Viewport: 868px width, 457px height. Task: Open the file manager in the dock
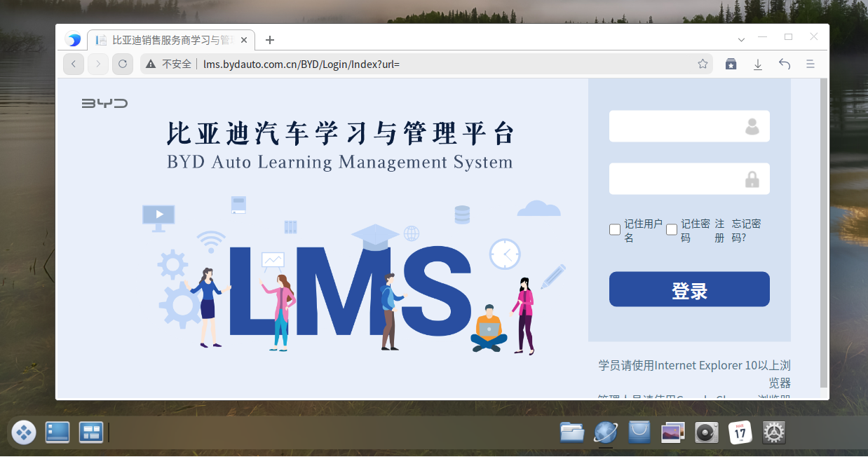click(572, 432)
